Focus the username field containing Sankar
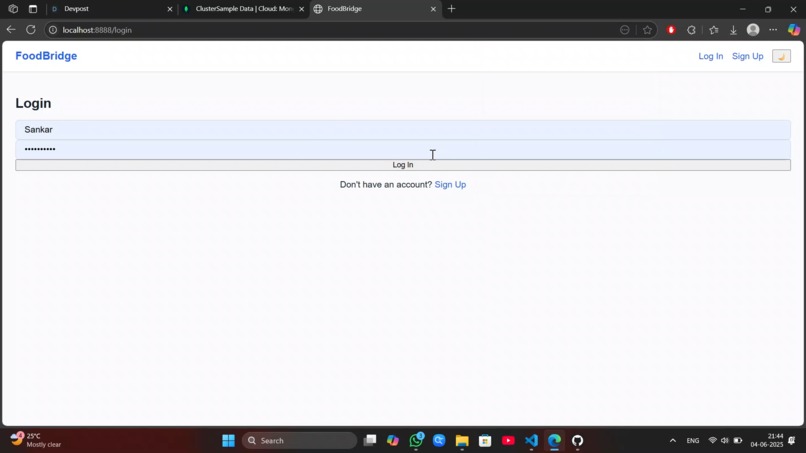The width and height of the screenshot is (806, 453). (403, 130)
